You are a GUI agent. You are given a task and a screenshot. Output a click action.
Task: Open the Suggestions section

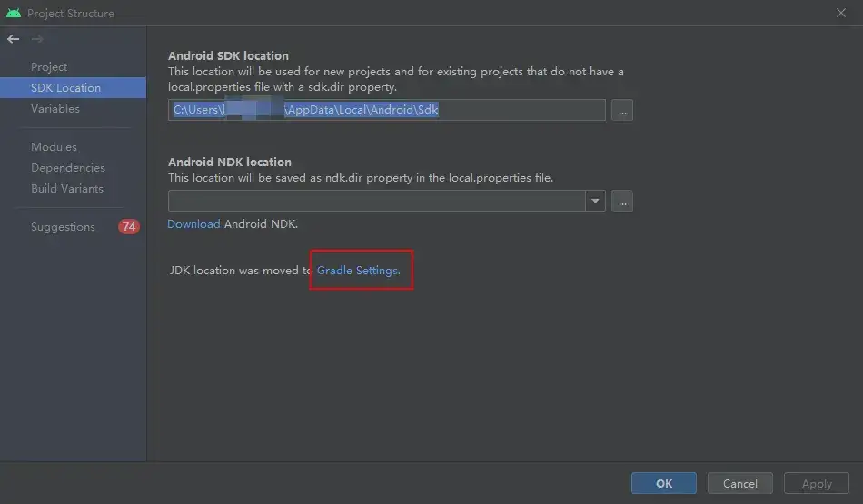(x=63, y=227)
